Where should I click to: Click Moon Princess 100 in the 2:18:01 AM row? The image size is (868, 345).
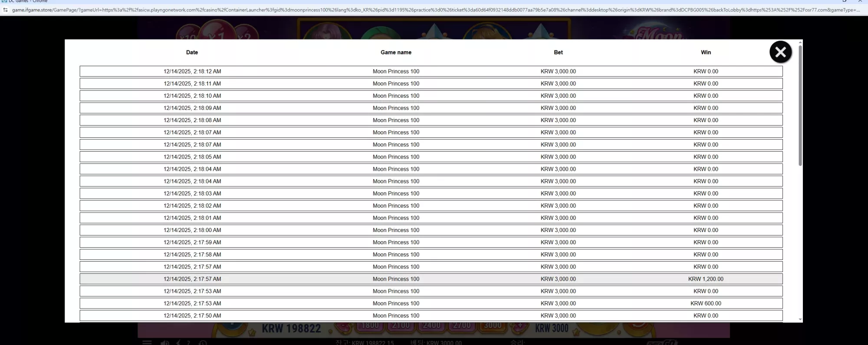396,218
